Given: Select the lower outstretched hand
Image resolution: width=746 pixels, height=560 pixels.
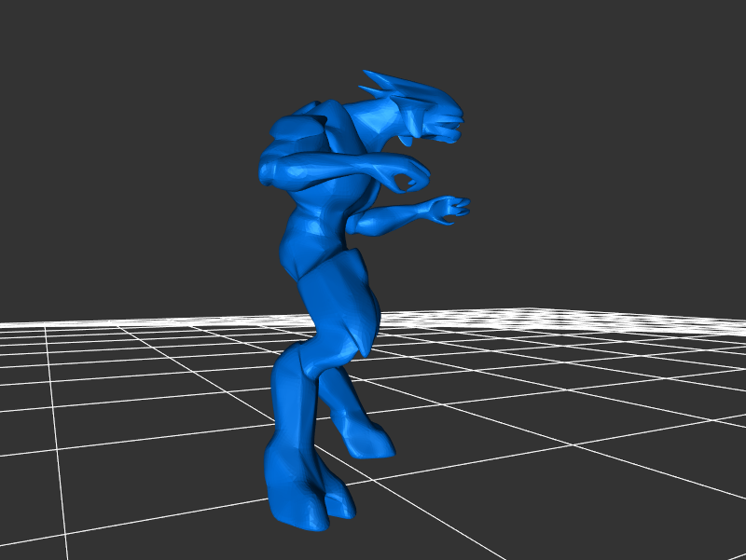Looking at the screenshot, I should [x=449, y=208].
